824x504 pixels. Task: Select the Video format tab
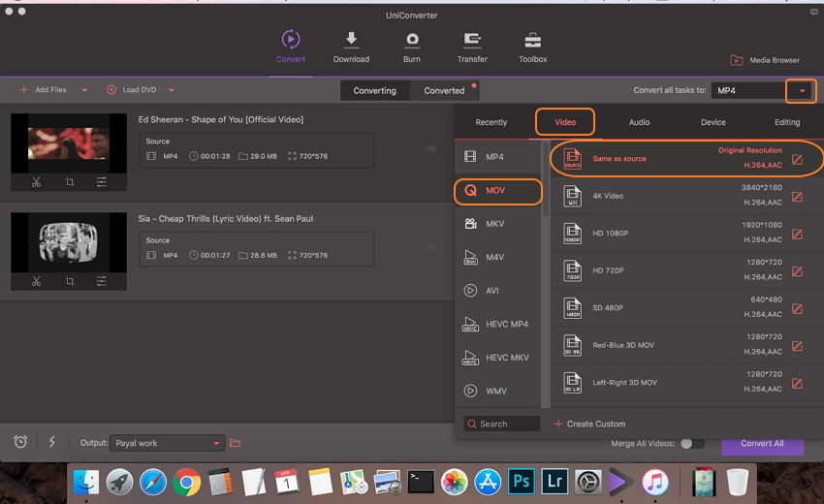coord(565,122)
